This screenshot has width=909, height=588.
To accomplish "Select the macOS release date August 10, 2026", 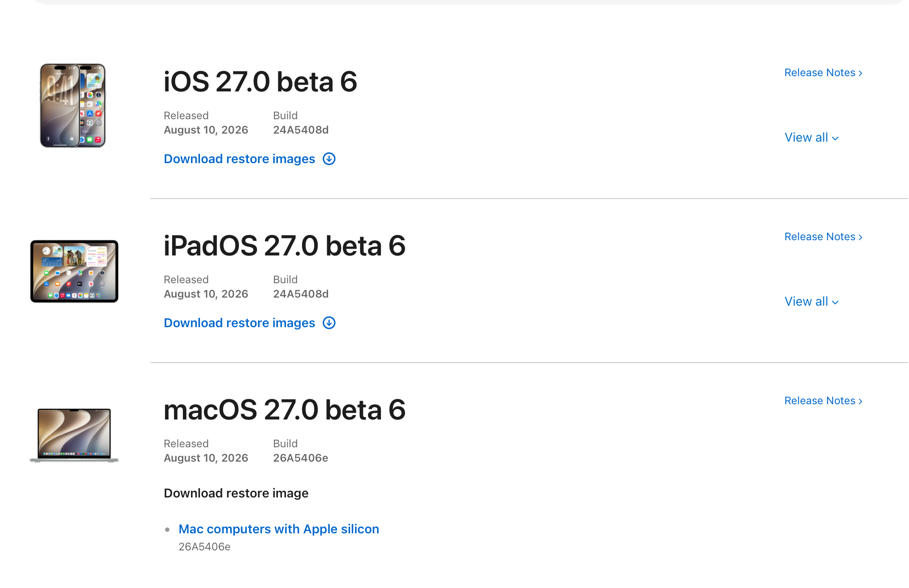I will pos(206,458).
